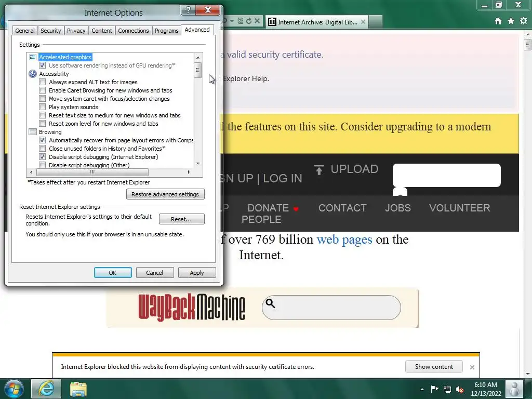This screenshot has height=399, width=532.
Task: Click the muted volume tray icon
Action: point(460,389)
